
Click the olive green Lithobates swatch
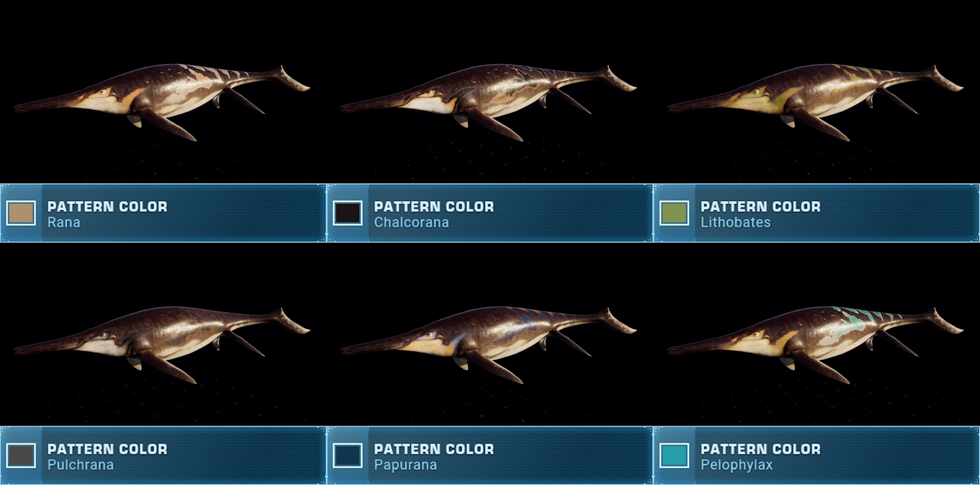(674, 213)
